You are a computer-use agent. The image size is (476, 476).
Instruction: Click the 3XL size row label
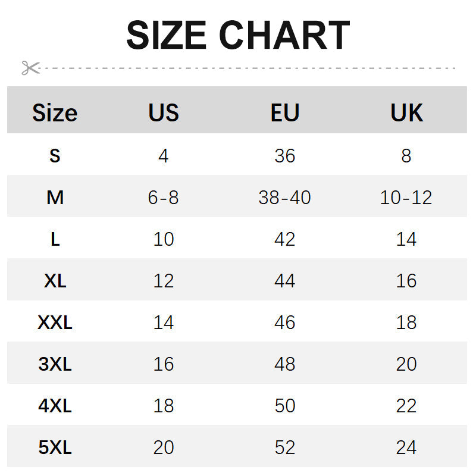55,364
